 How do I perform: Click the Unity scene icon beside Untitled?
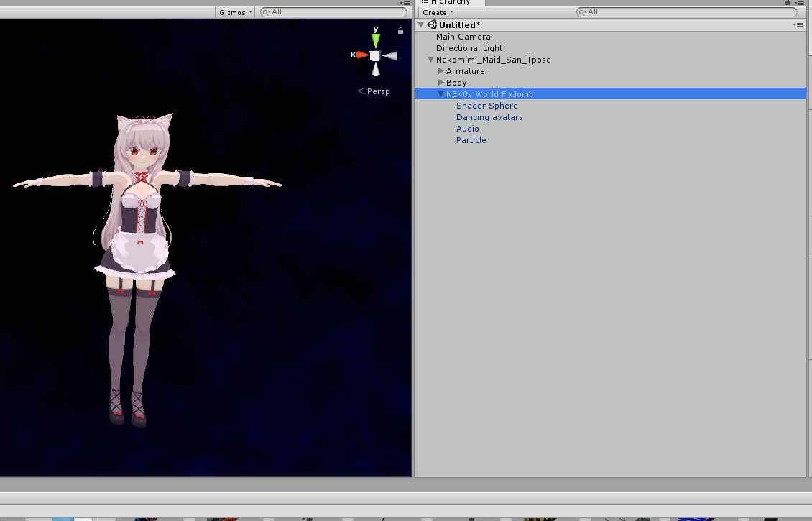pos(432,25)
